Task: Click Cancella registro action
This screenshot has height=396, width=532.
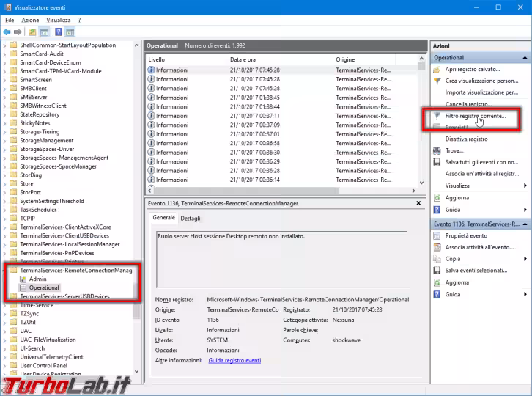Action: [468, 104]
